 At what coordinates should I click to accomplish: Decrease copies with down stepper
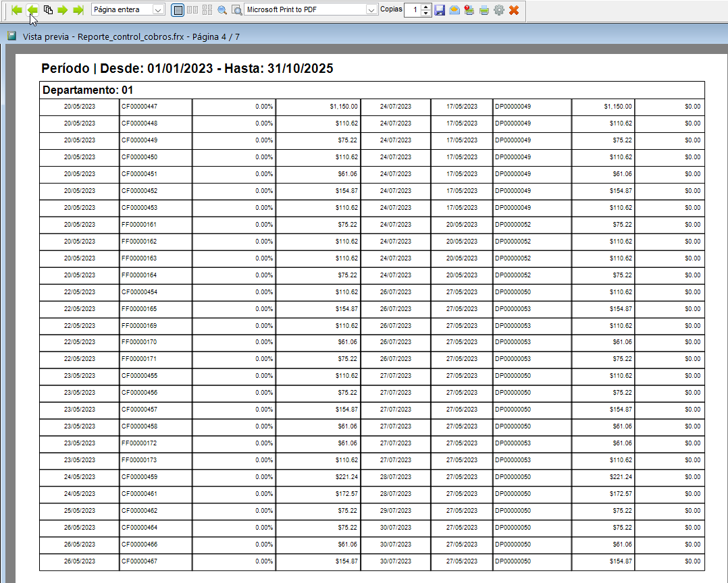click(425, 13)
